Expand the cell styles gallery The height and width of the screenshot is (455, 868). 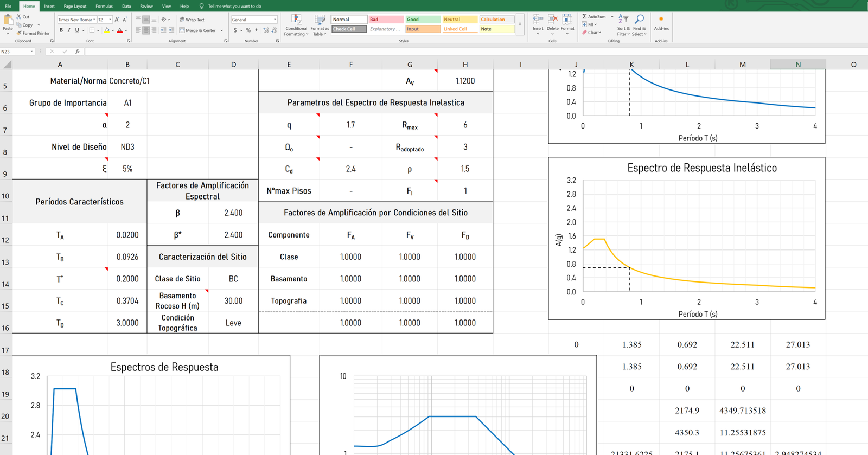click(x=520, y=24)
